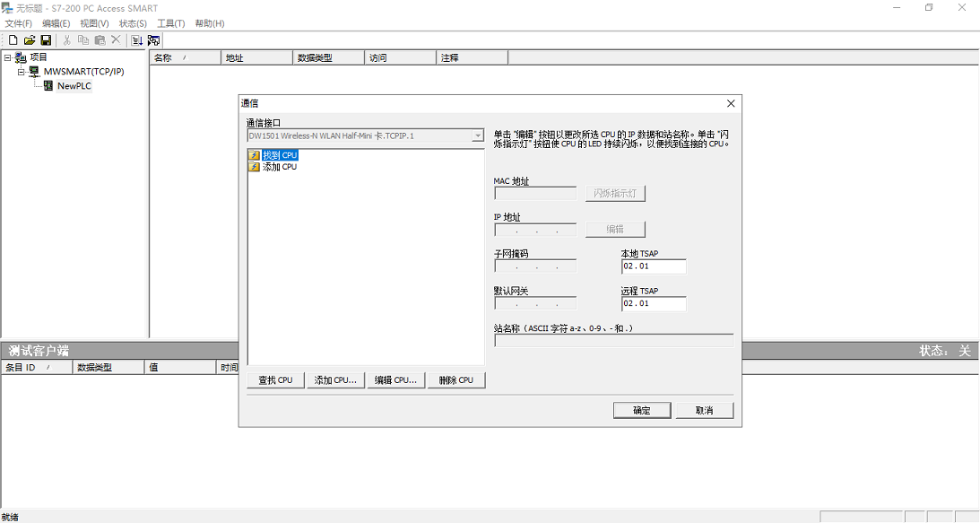Click the Paste toolbar icon

click(x=99, y=39)
